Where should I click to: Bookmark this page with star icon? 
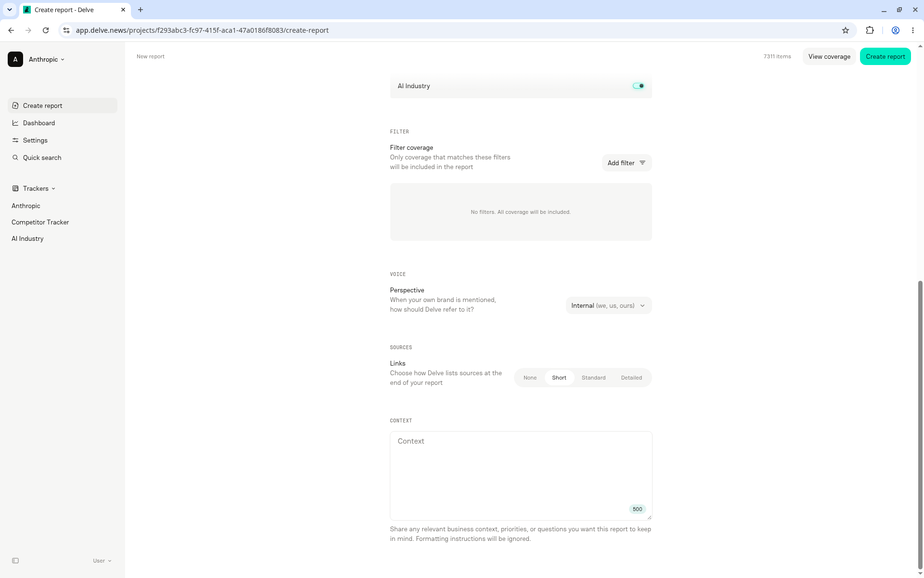pos(846,30)
